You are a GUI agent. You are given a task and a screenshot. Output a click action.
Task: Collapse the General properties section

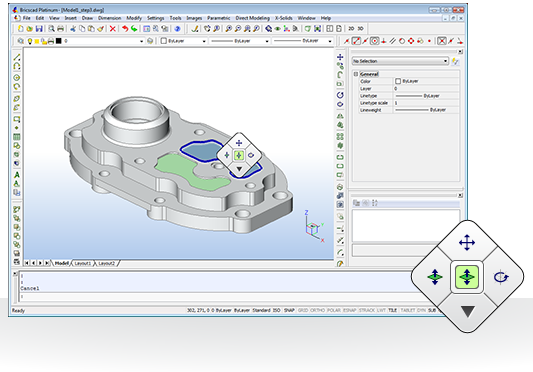pyautogui.click(x=356, y=74)
